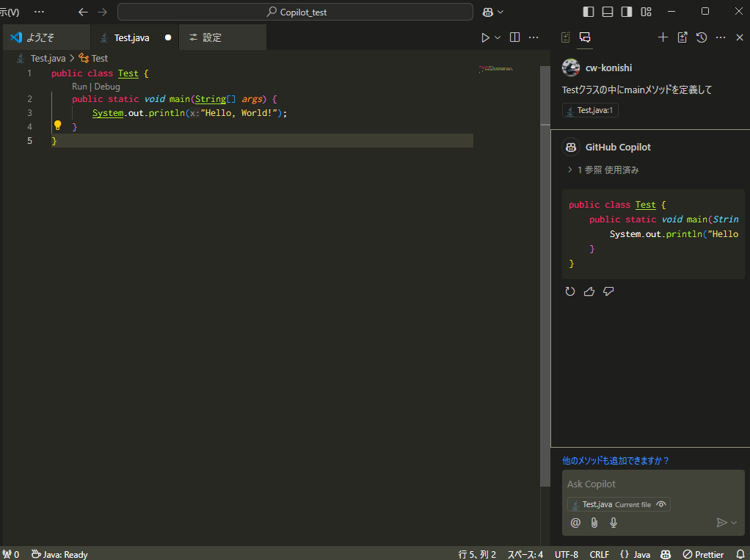Attach context with the paperclip icon
Viewport: 750px width, 560px height.
point(594,523)
